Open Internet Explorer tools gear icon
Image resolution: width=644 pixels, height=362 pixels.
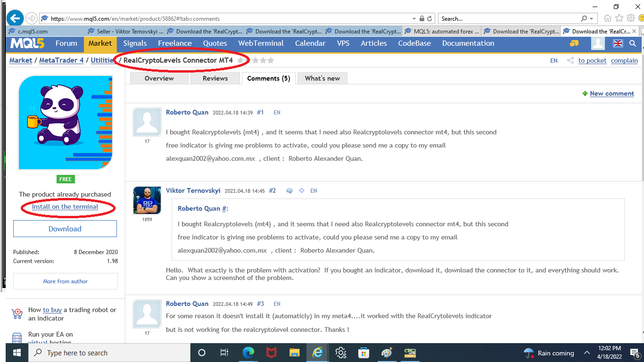[631, 18]
